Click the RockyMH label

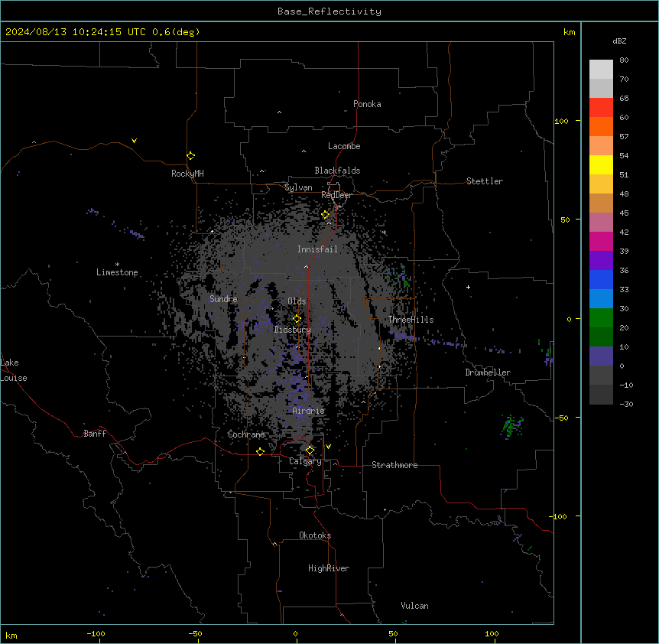(x=187, y=174)
